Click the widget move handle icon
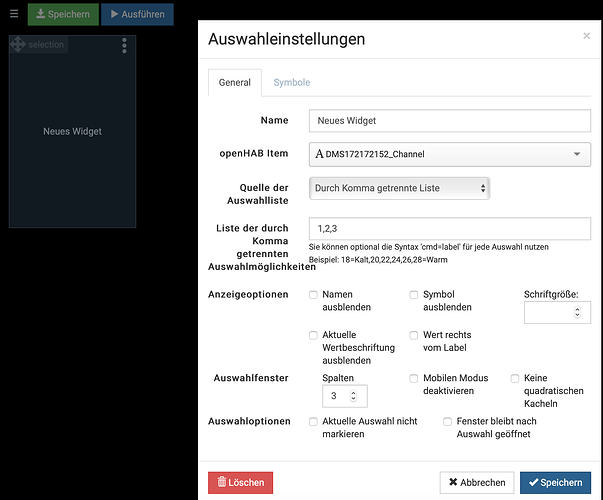 pyautogui.click(x=17, y=45)
